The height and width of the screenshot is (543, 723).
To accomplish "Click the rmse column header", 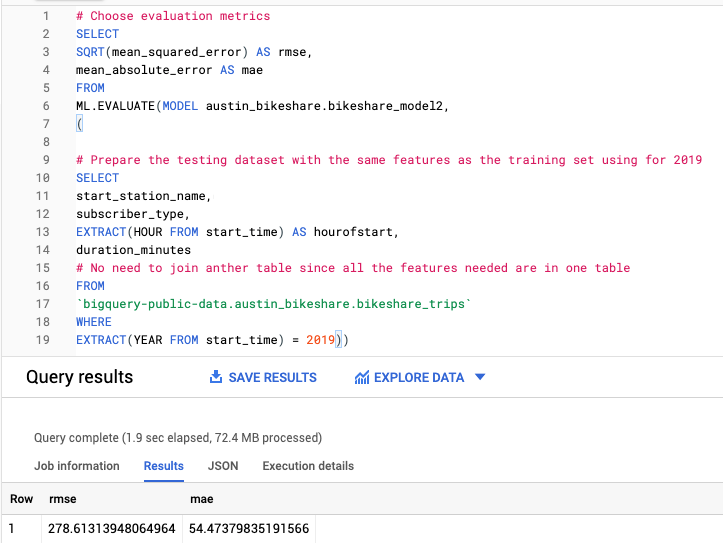I will click(x=63, y=499).
